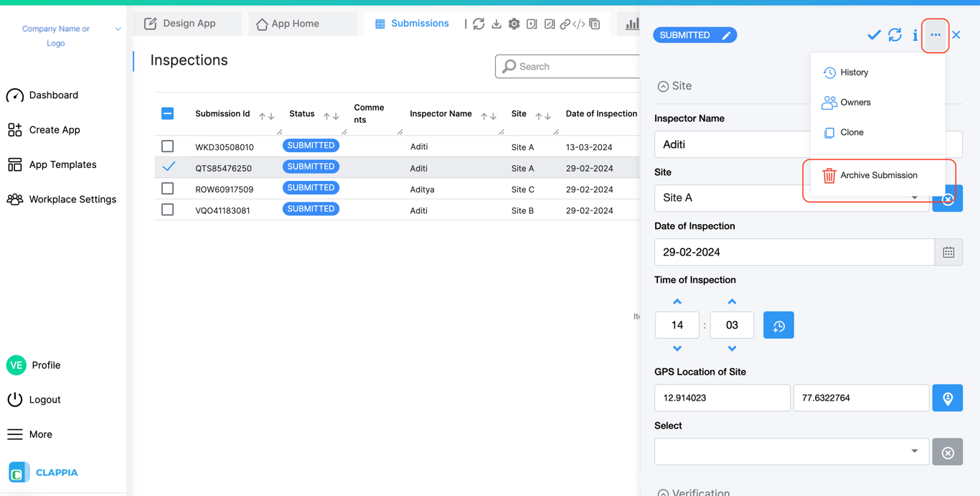Open submissions settings gear icon

tap(514, 24)
